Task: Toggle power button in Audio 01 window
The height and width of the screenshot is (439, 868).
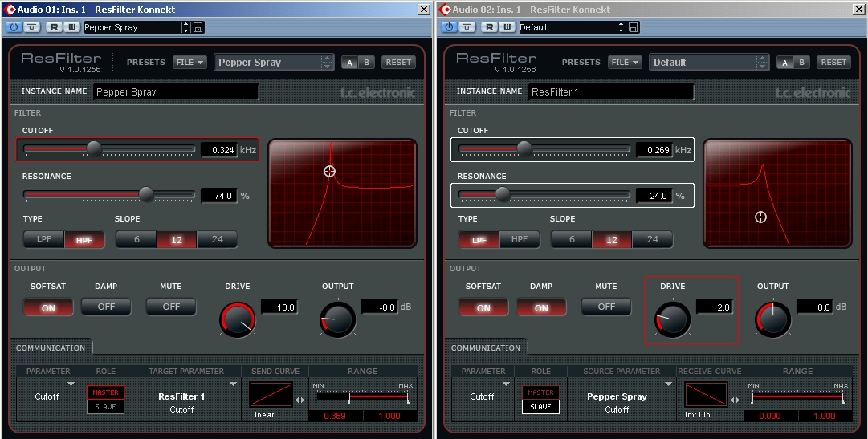Action: 14,27
